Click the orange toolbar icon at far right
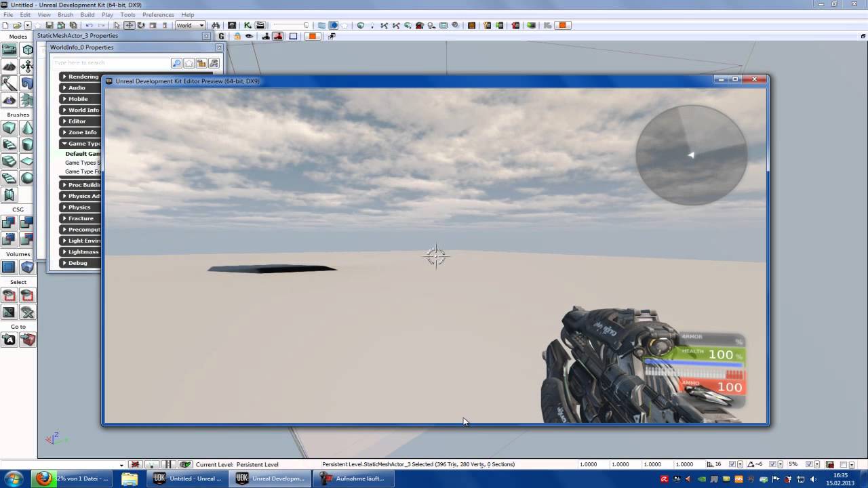 (x=562, y=26)
